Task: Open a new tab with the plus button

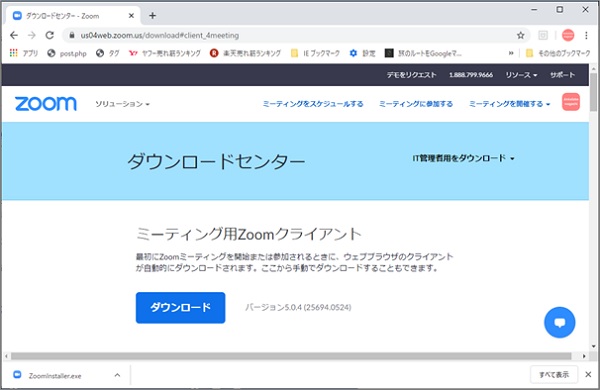Action: 152,16
